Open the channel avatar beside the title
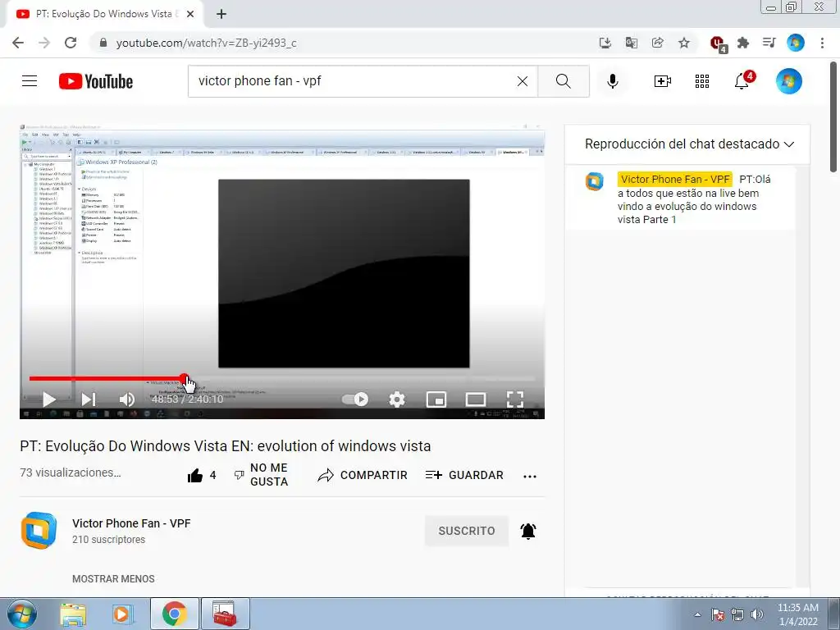The width and height of the screenshot is (840, 630). pos(39,531)
